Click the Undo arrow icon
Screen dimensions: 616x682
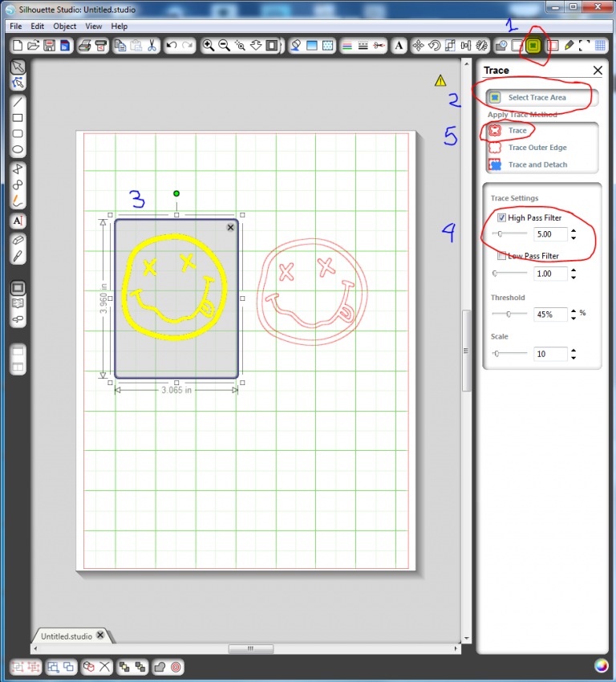[x=172, y=46]
